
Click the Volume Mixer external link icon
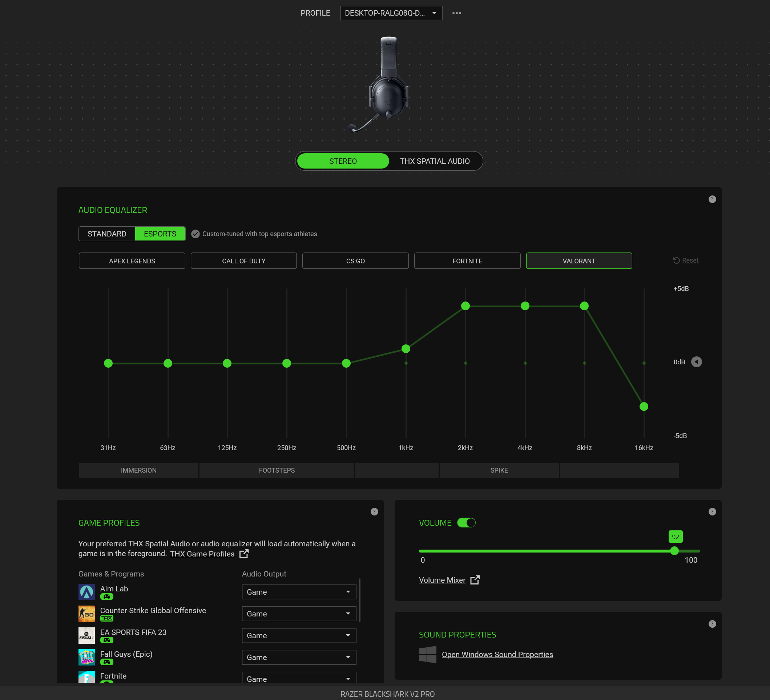(475, 580)
